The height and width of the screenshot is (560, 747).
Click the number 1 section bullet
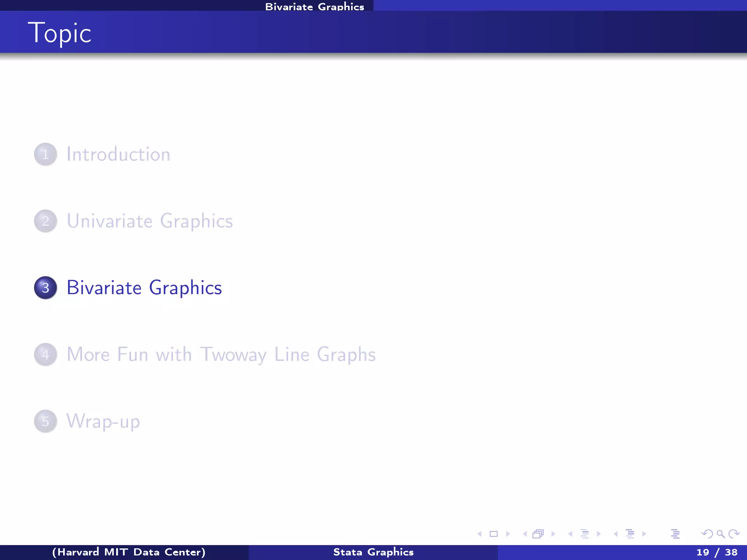[x=46, y=154]
